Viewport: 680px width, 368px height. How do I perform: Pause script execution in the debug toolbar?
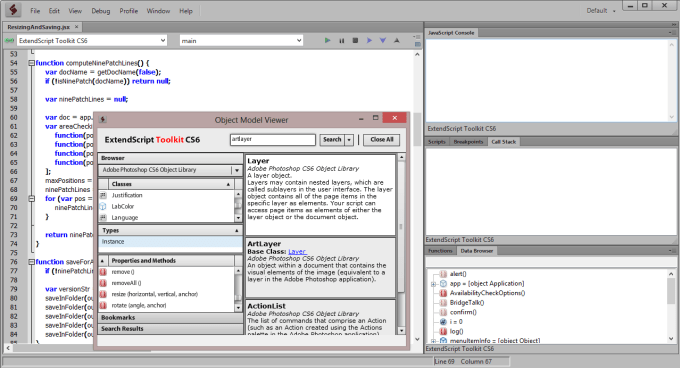[342, 40]
